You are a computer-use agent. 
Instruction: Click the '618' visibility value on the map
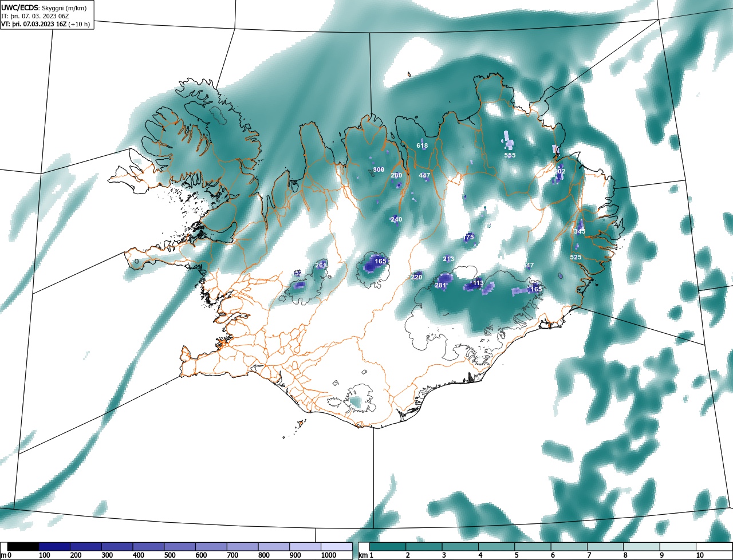point(422,146)
